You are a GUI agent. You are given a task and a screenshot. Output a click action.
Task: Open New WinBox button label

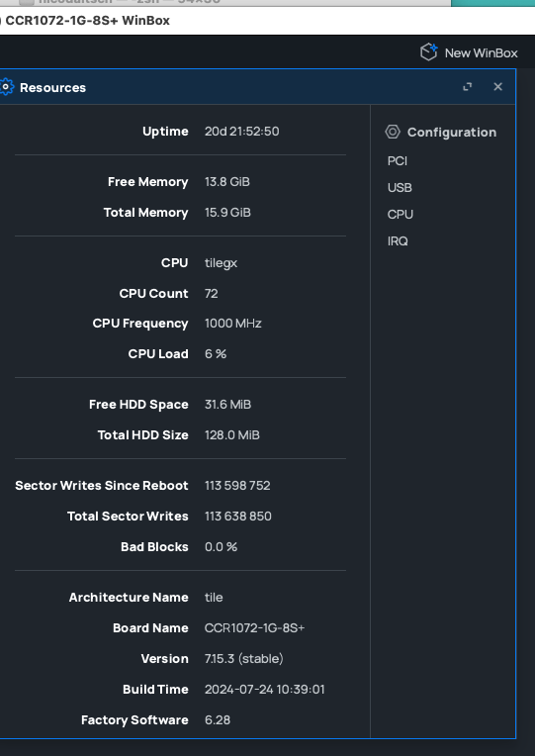(481, 53)
